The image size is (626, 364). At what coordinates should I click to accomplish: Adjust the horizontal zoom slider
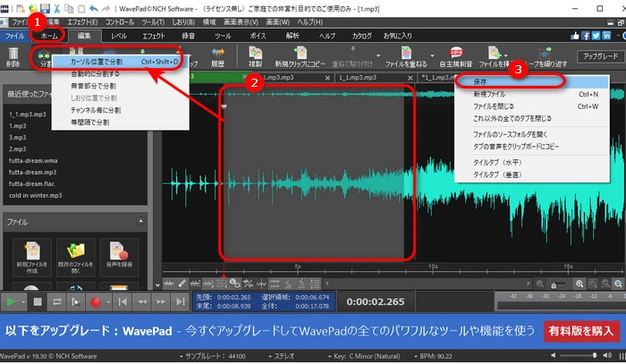coord(557,284)
